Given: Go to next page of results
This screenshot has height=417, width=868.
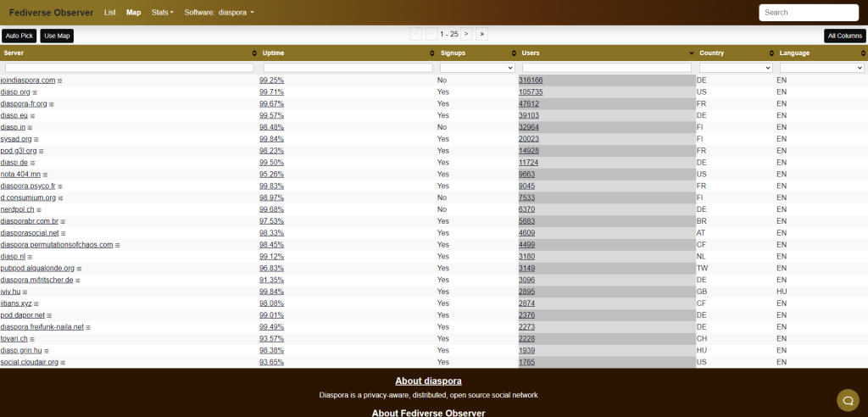Looking at the screenshot, I should [x=467, y=35].
